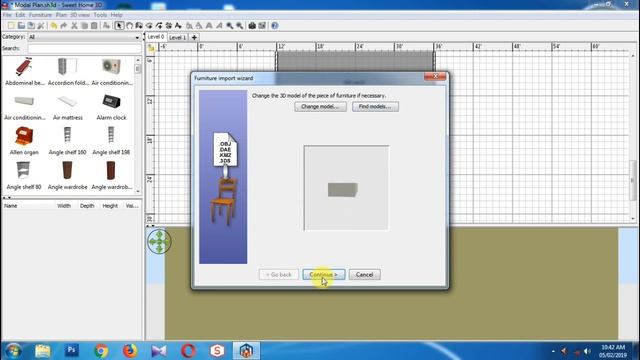Open Preferences from the toolbar
This screenshot has height=360, width=640.
(x=41, y=26)
